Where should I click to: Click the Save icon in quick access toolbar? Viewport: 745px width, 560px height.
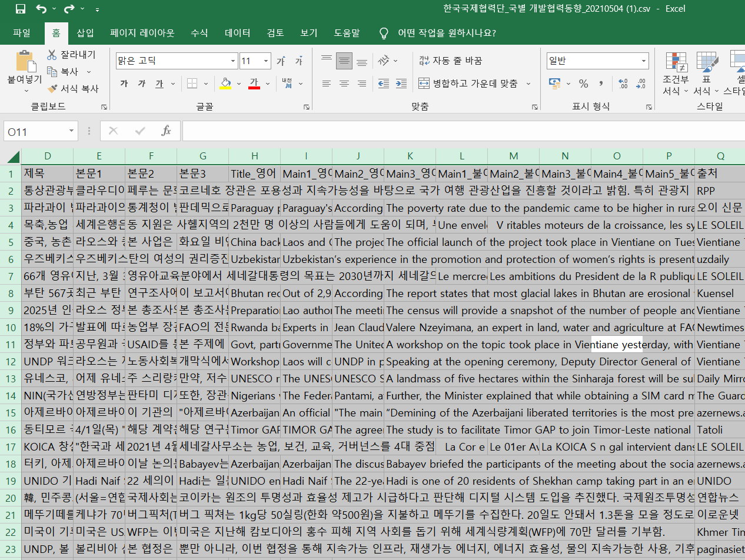click(x=20, y=9)
